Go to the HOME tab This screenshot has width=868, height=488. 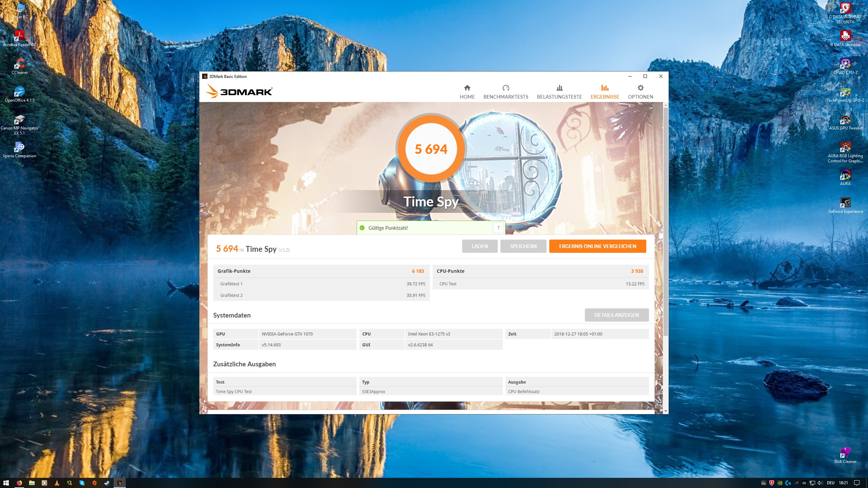[x=467, y=92]
